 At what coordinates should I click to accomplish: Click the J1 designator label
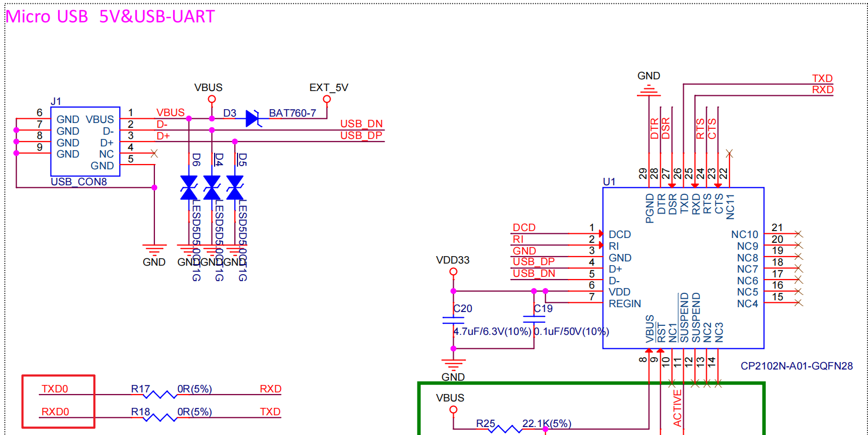tap(56, 101)
